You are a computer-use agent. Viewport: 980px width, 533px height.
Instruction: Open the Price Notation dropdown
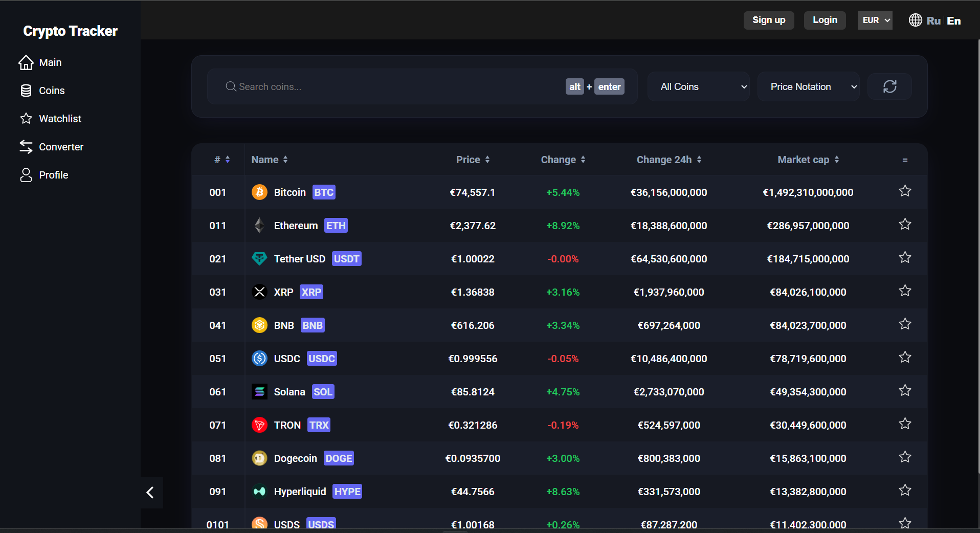coord(808,87)
